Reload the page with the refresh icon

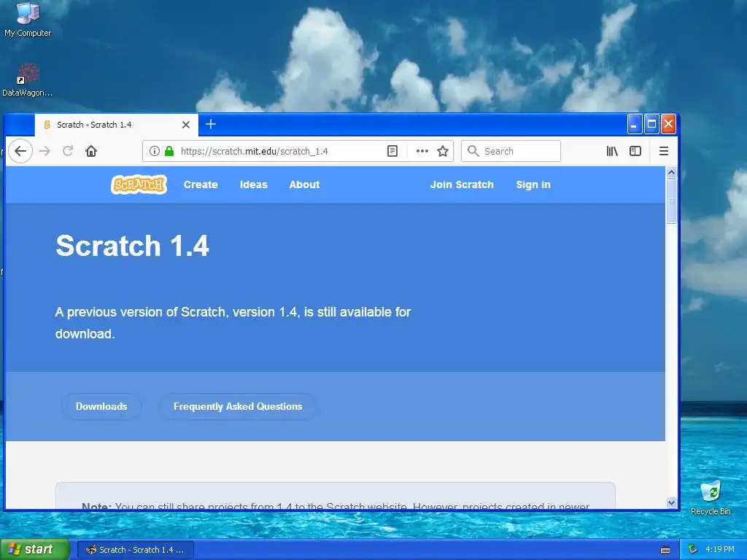point(68,152)
